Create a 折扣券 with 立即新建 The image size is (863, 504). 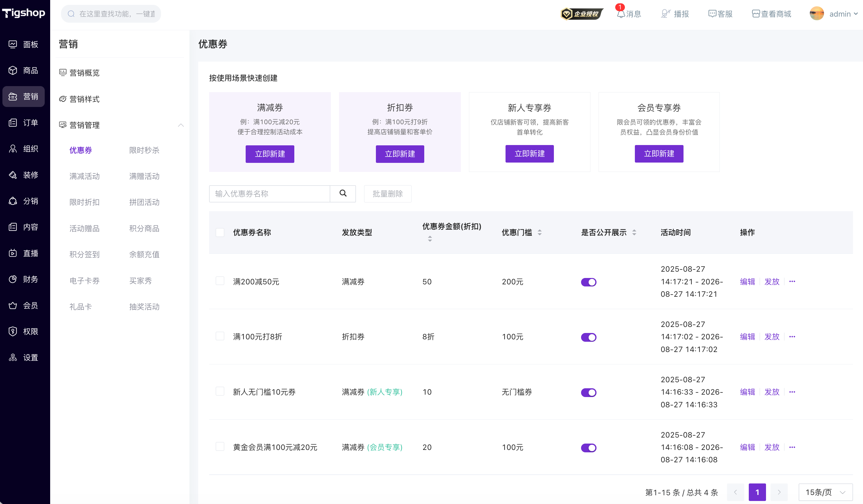[400, 154]
